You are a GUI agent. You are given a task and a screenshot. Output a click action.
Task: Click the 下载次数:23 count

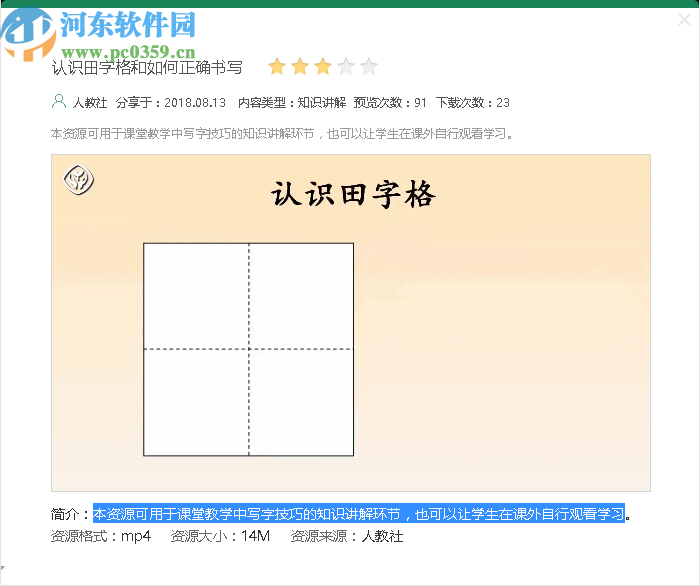pyautogui.click(x=473, y=103)
